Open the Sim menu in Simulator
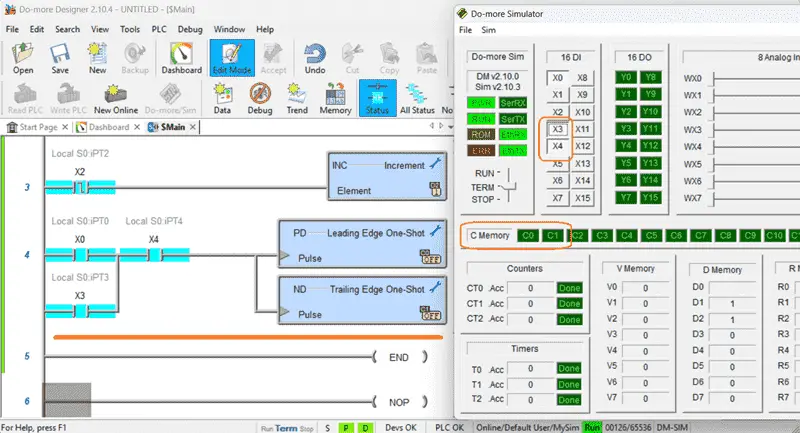This screenshot has height=433, width=800. coord(488,30)
